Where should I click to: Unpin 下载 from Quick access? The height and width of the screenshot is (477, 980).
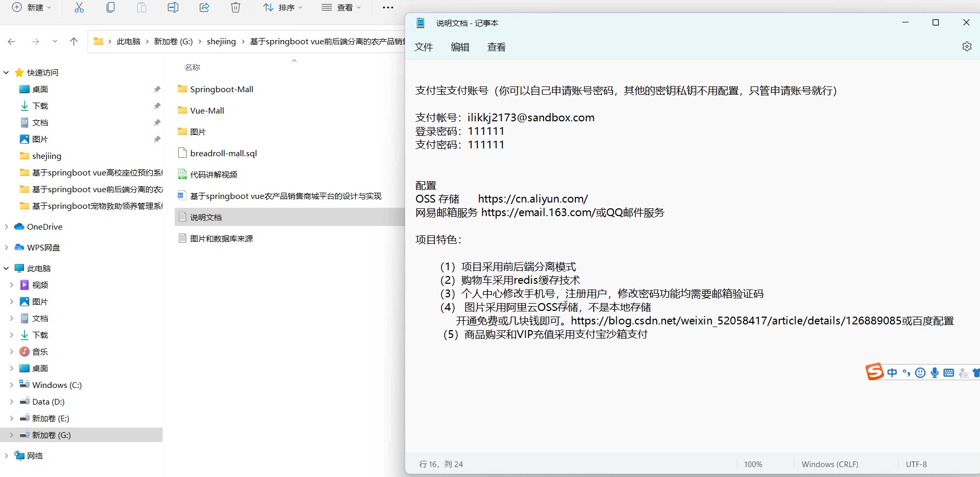pyautogui.click(x=157, y=106)
